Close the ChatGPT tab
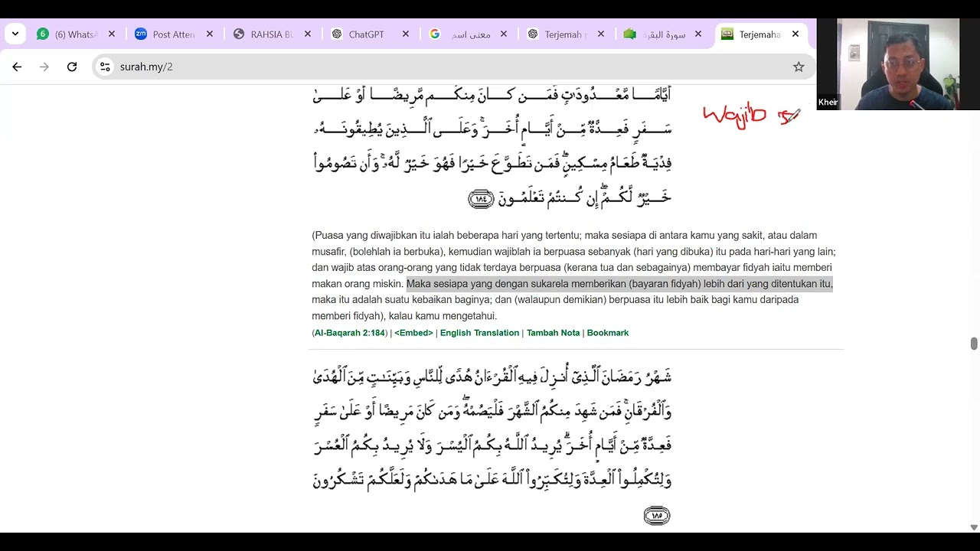This screenshot has width=980, height=551. click(406, 34)
